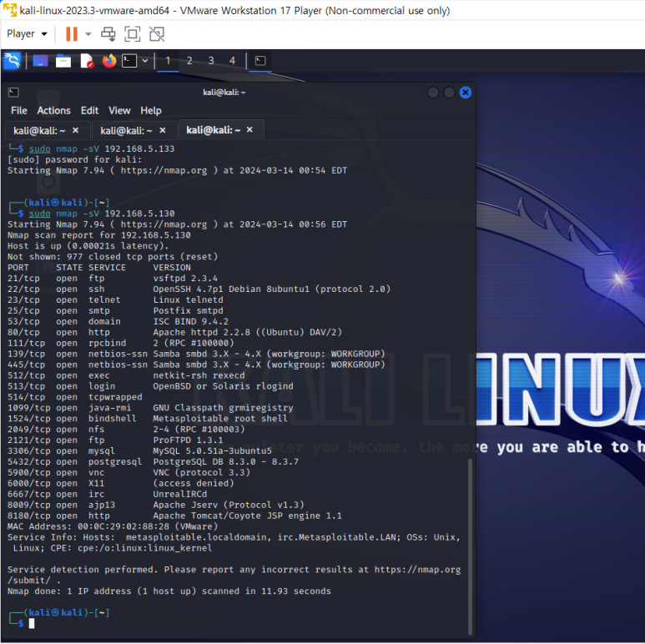Viewport: 645px width, 644px height.
Task: Click 'ISC BIND 9.4.2' version text
Action: (x=191, y=322)
